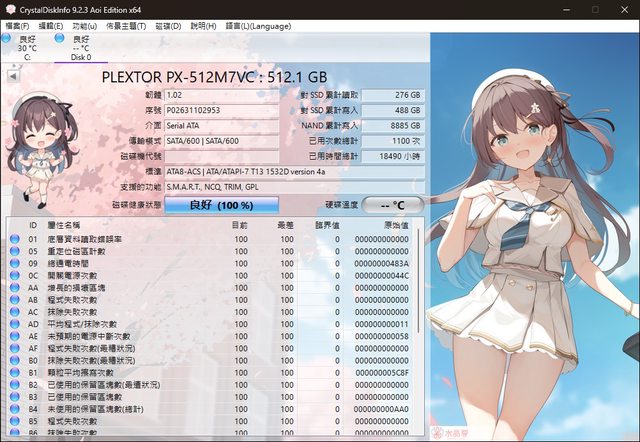The height and width of the screenshot is (442, 640).
Task: Click the status orb in row AD
Action: (x=15, y=324)
